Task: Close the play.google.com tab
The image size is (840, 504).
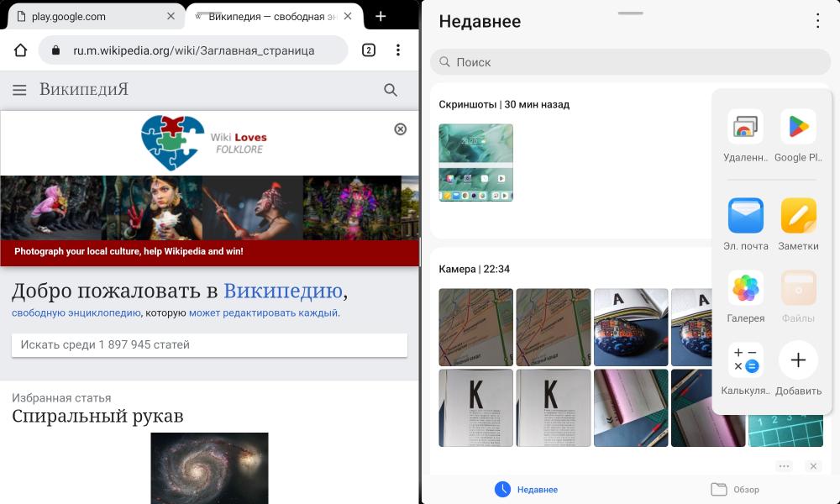Action: (171, 16)
